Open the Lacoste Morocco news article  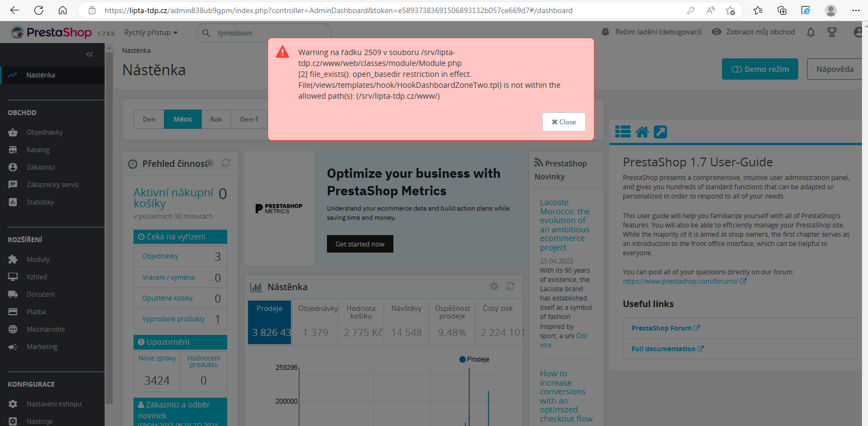(x=565, y=225)
